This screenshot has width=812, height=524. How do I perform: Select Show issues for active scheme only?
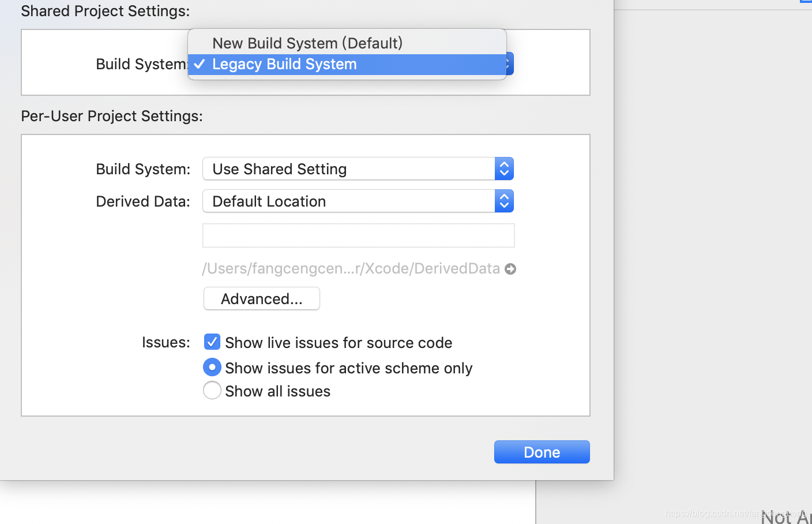212,367
